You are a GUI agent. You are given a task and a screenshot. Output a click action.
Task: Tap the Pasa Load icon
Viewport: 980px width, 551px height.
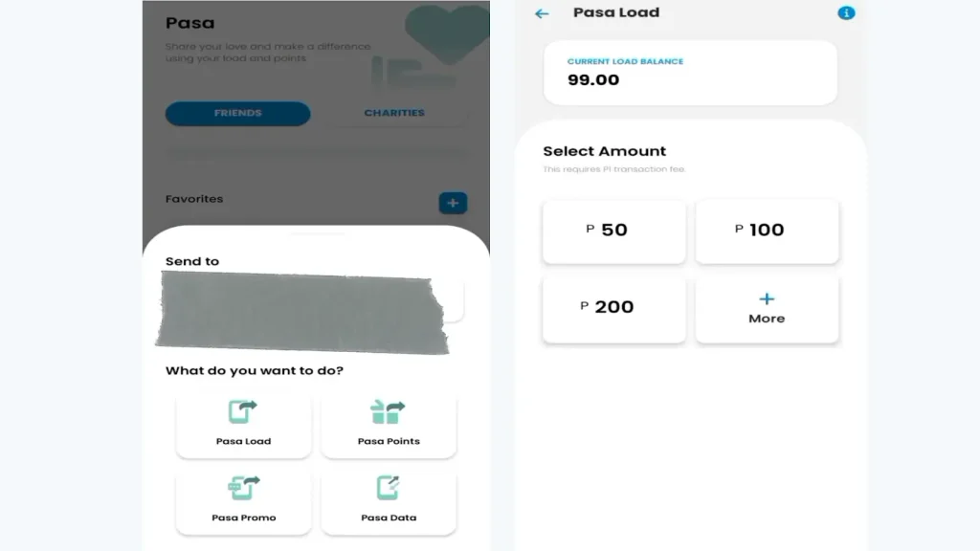[x=243, y=411]
